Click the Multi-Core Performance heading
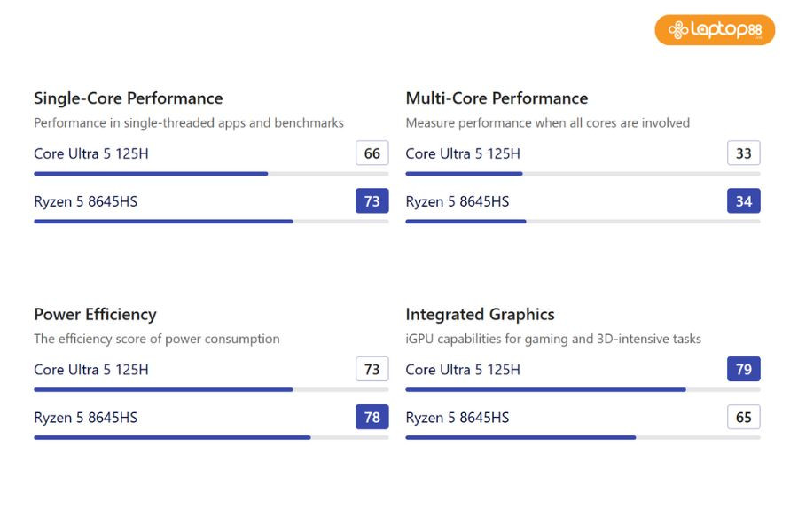 pyautogui.click(x=497, y=98)
